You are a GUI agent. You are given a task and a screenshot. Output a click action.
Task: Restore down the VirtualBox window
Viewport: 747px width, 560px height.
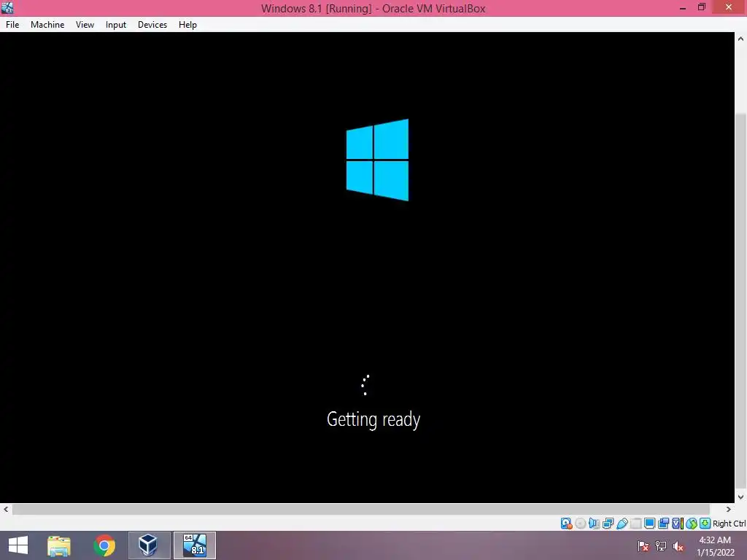coord(701,7)
